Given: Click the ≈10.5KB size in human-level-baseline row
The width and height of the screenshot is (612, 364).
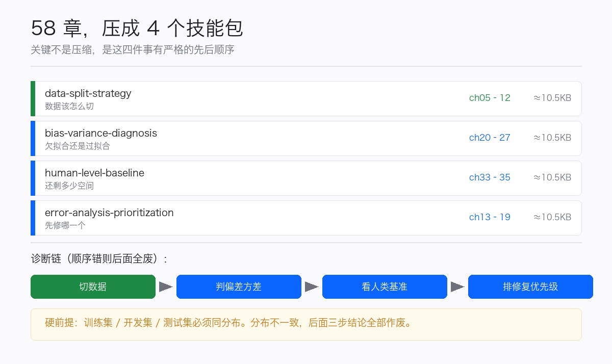Looking at the screenshot, I should click(x=552, y=177).
